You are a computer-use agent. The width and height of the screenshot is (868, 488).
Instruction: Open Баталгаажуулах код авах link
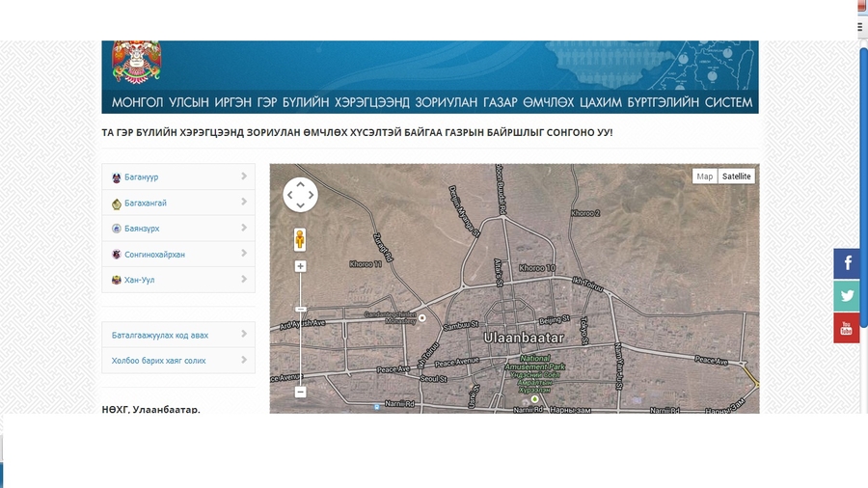[159, 336]
